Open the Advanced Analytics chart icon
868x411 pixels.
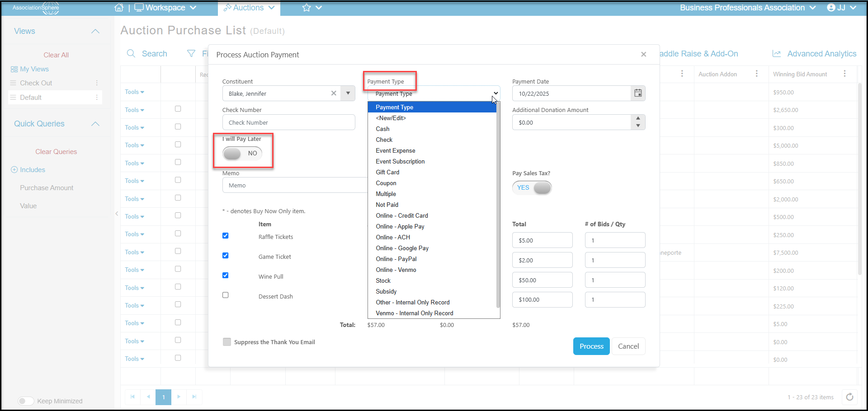[x=777, y=54]
